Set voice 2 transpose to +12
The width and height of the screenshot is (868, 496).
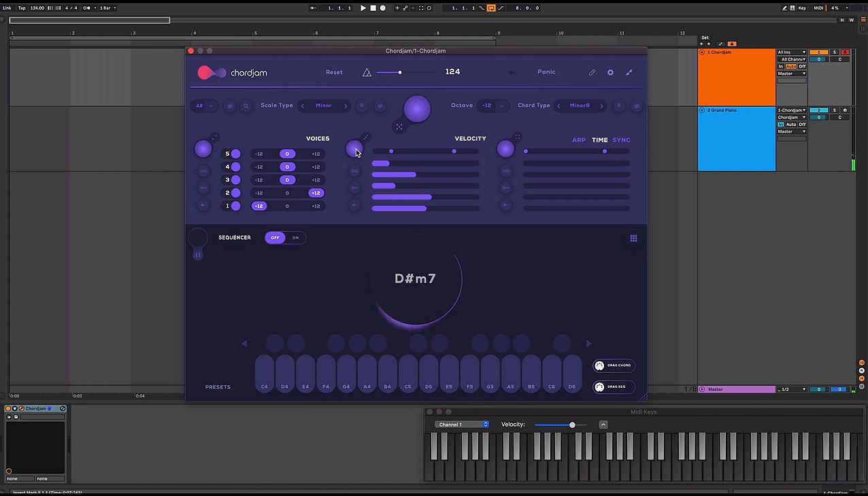(x=316, y=193)
